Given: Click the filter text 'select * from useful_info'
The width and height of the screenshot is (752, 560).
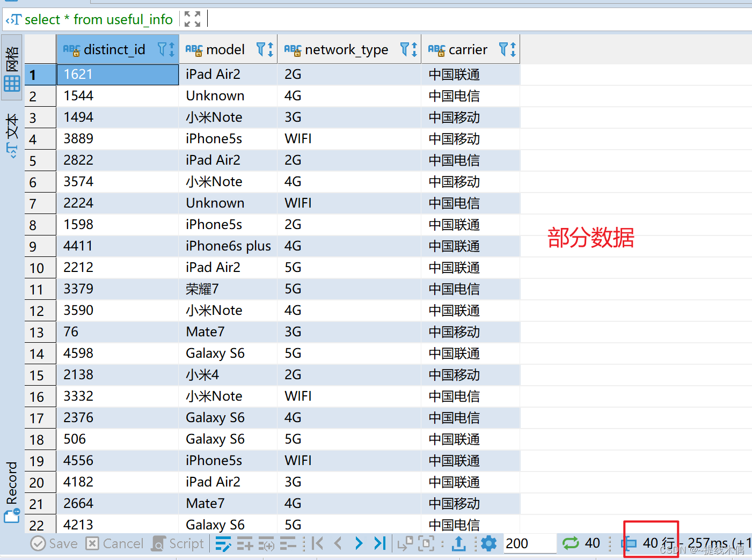Looking at the screenshot, I should [99, 20].
